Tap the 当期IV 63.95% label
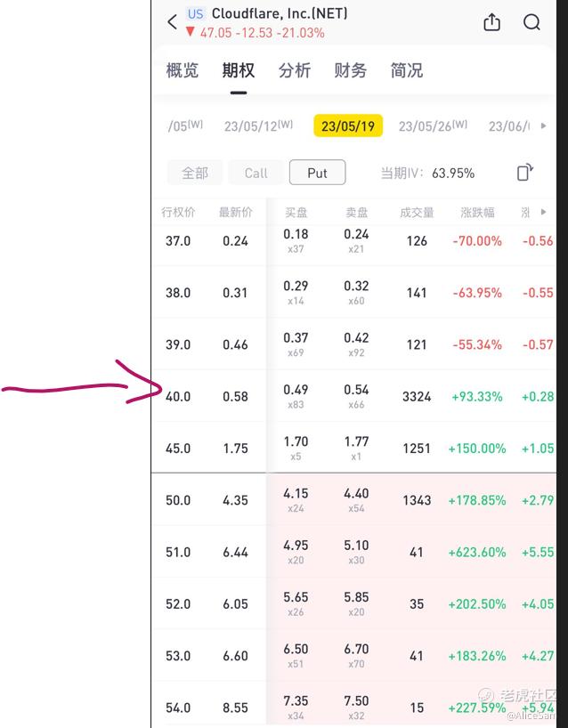The image size is (568, 728). pos(427,174)
